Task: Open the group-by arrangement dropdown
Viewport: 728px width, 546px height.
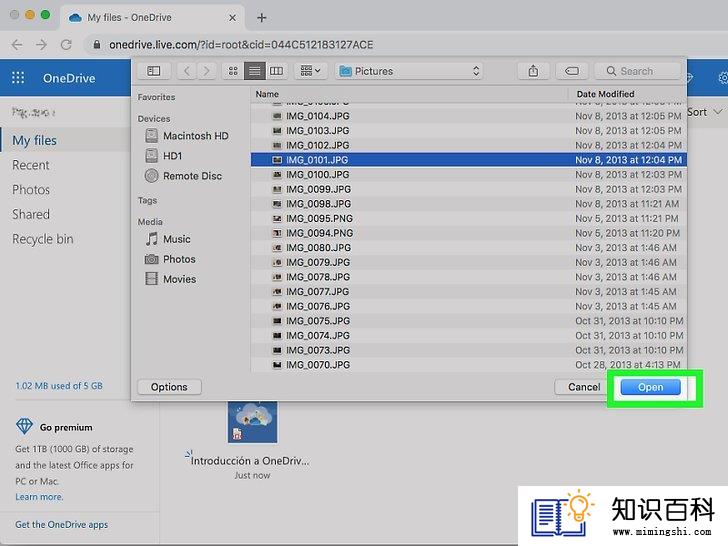Action: (x=311, y=71)
